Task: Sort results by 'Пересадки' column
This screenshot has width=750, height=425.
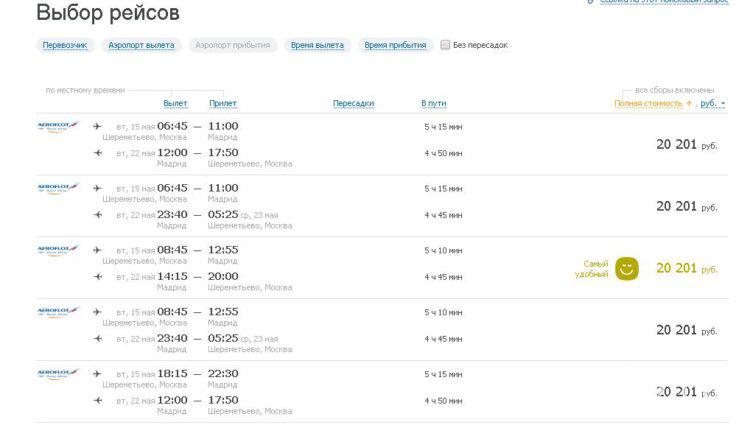Action: 353,103
